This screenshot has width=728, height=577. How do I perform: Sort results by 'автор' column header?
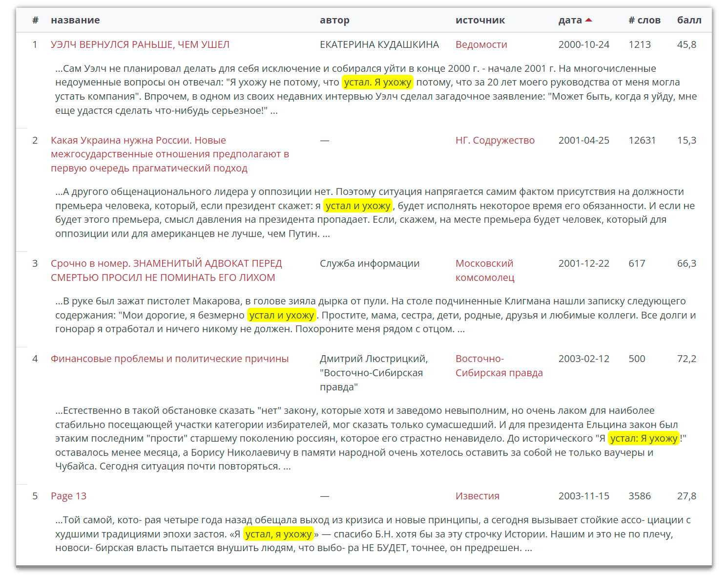click(334, 20)
